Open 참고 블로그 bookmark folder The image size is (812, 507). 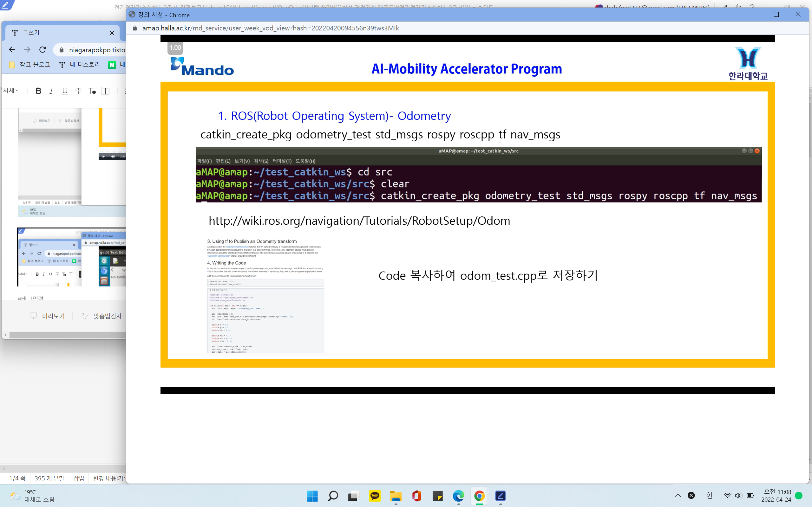pos(30,65)
